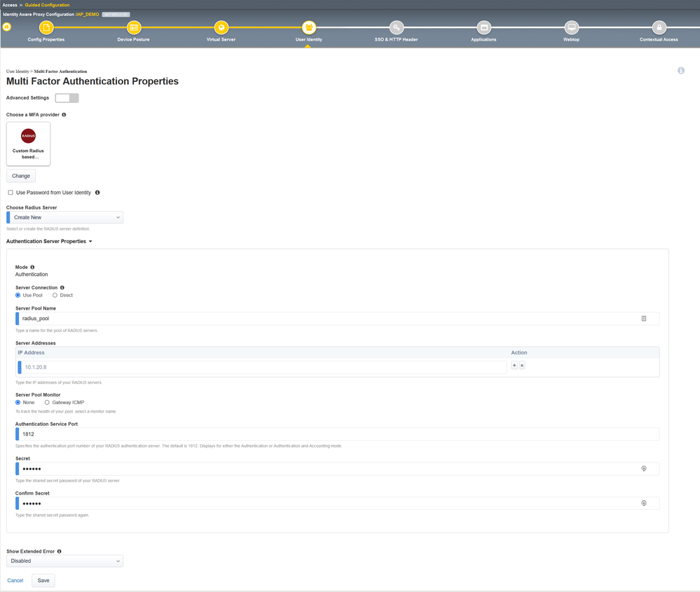Collapse Authentication Server Properties section
Image resolution: width=700 pixels, height=592 pixels.
[x=49, y=241]
